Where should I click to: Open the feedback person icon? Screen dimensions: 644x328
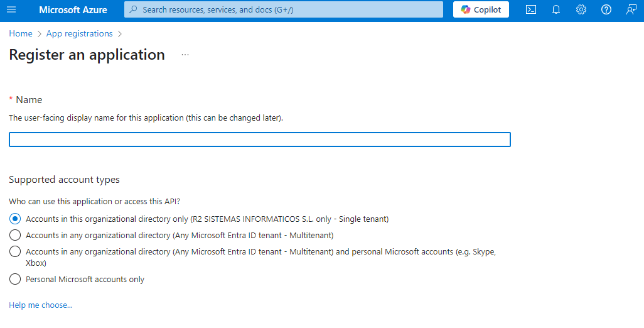pos(631,9)
